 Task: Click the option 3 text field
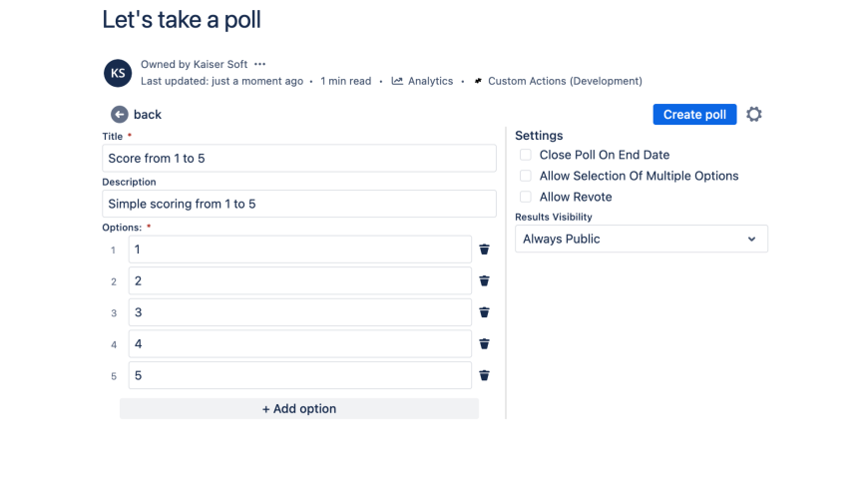coord(299,312)
